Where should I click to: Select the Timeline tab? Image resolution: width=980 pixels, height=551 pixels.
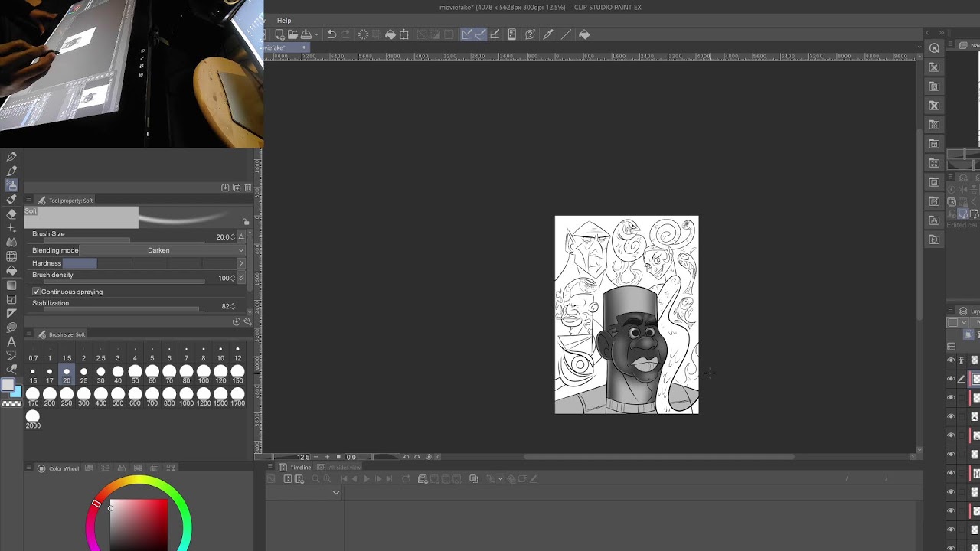(296, 468)
